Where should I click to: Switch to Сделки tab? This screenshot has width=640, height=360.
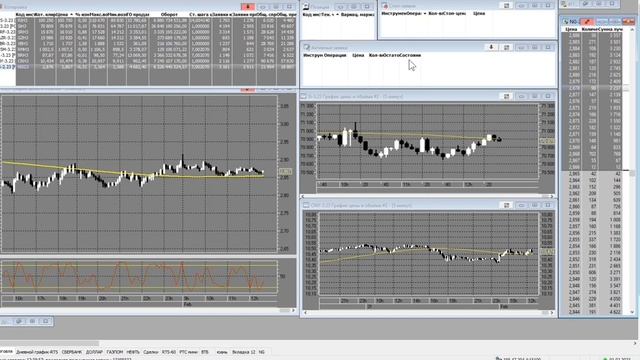[151, 352]
